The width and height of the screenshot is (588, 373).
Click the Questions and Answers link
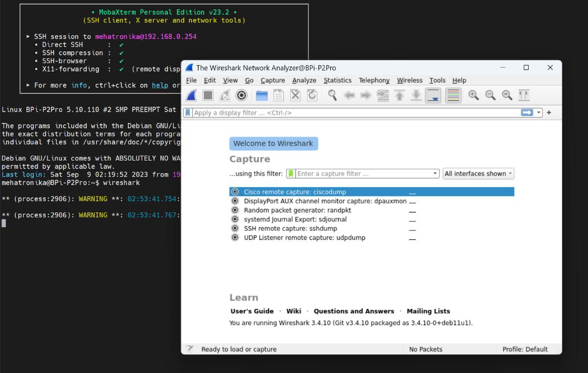click(x=354, y=311)
